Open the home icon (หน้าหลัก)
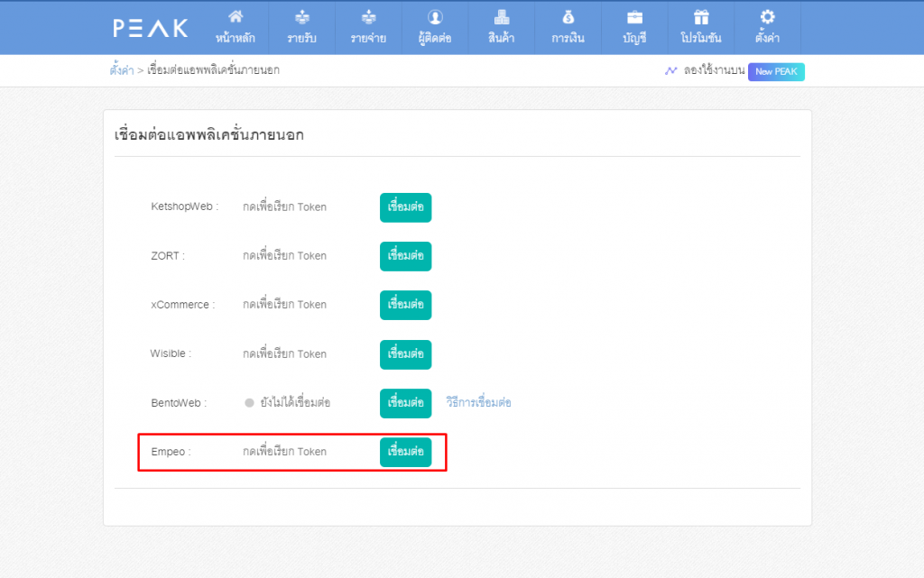 point(236,17)
